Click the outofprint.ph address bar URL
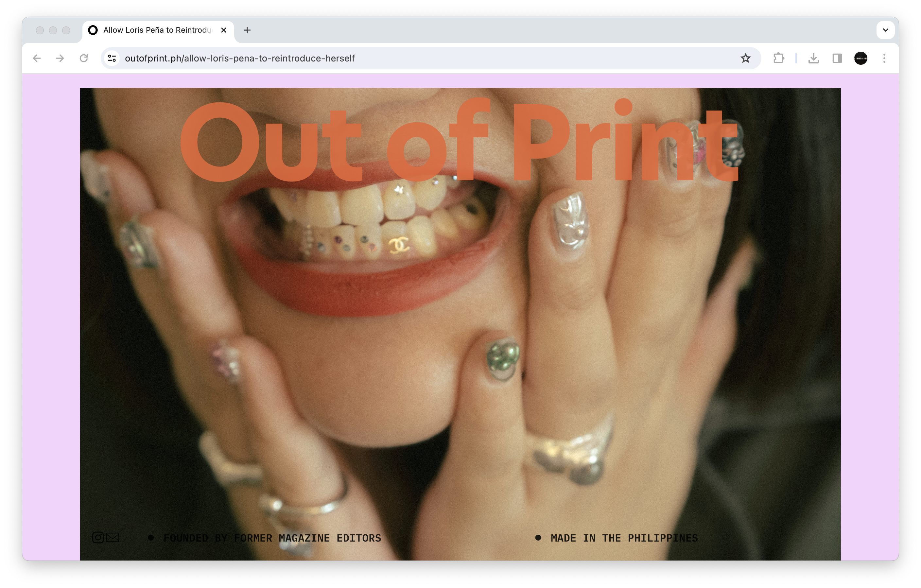The width and height of the screenshot is (921, 588). coord(240,58)
